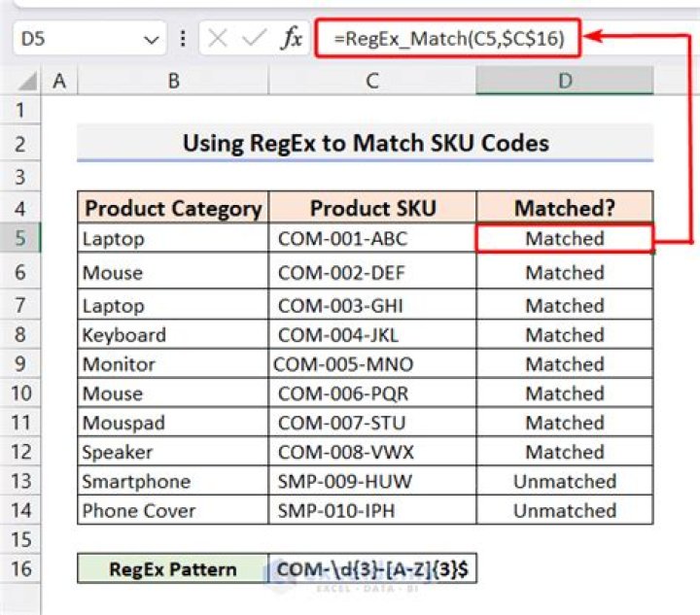Viewport: 700px width, 615px height.
Task: Open the Name Box dropdown arrow
Action: (152, 40)
